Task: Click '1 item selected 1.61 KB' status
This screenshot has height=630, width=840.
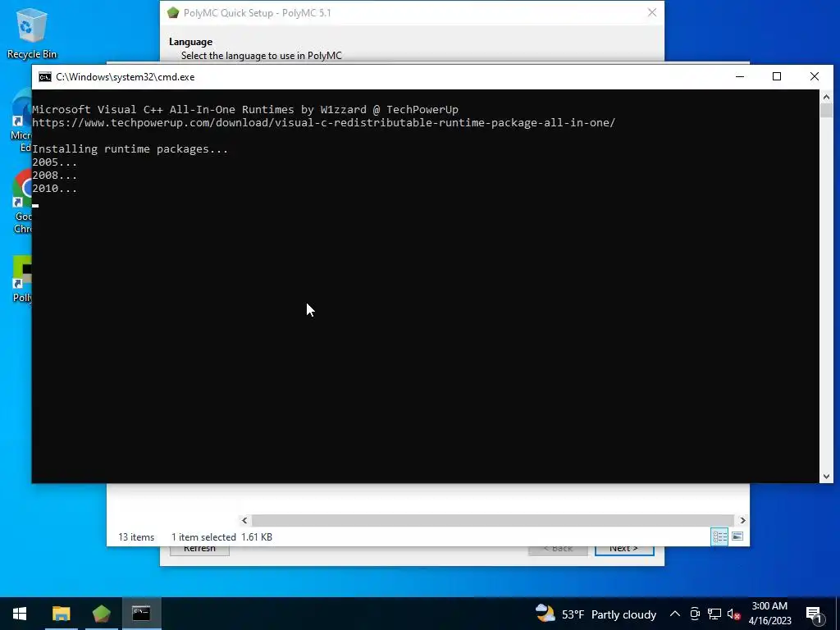Action: pyautogui.click(x=221, y=536)
